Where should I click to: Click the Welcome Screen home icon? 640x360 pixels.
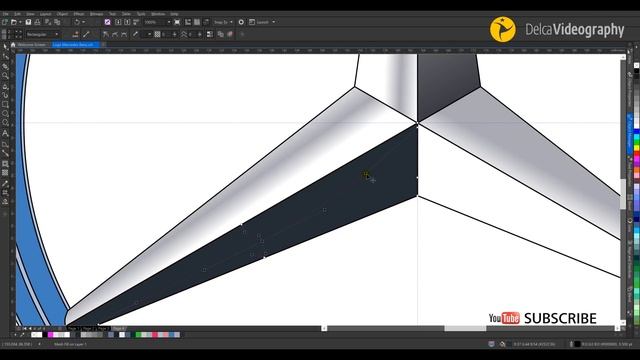[x=13, y=44]
